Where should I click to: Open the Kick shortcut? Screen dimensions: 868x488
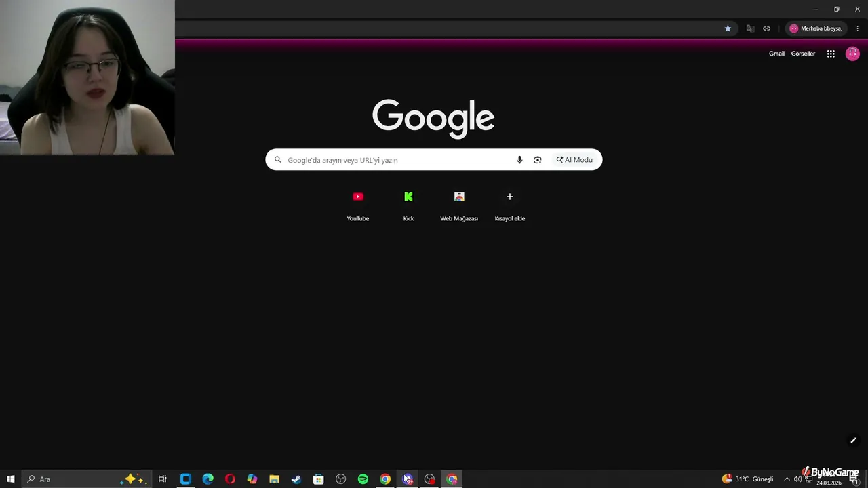point(408,205)
